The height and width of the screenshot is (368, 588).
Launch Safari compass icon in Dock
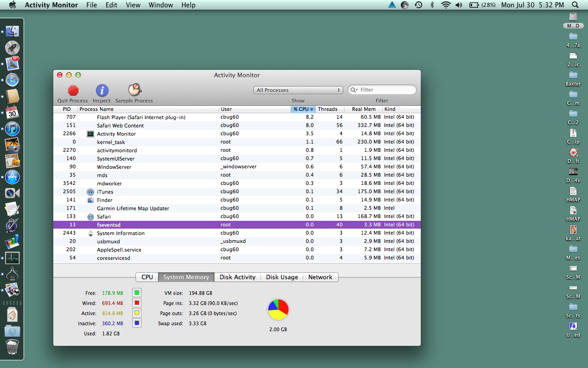pos(12,80)
